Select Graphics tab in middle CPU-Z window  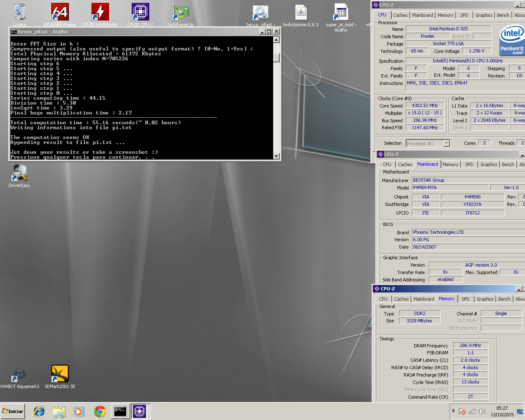point(489,164)
